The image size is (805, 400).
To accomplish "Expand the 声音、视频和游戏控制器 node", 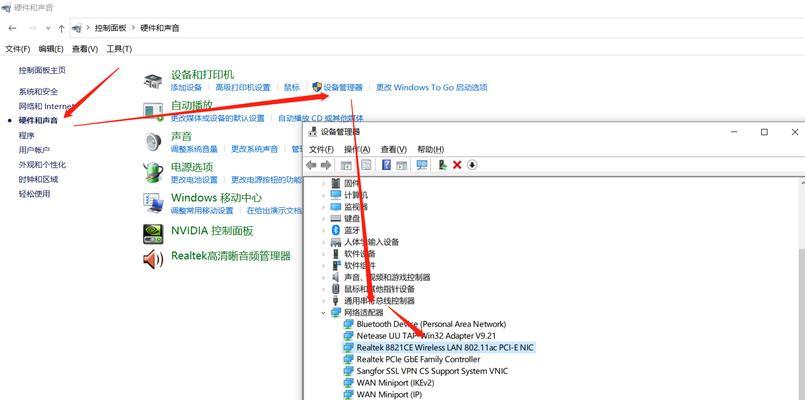I will [323, 277].
